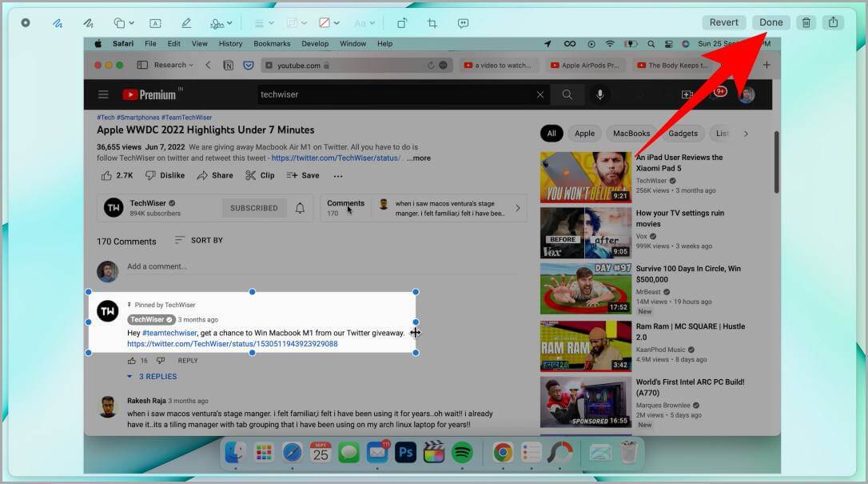Switch to The Body Keeps t... tab
Screen dimensions: 868x484
click(x=673, y=66)
